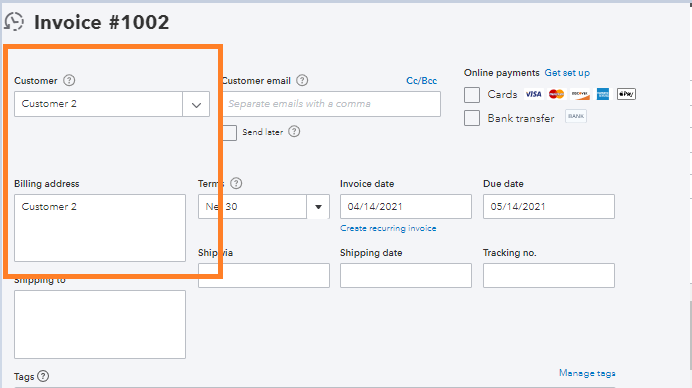The image size is (692, 388).
Task: Grab the vertical scrollbar thumb on the right edge
Action: 691,335
